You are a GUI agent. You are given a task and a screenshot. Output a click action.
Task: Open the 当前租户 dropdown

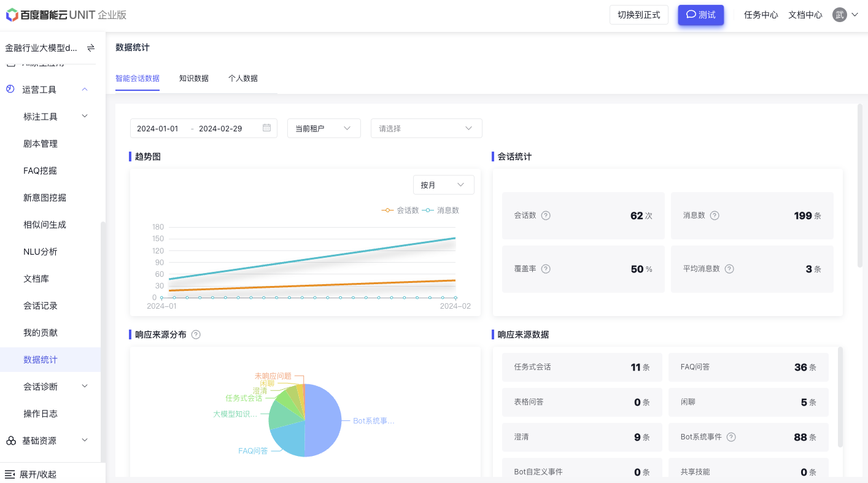click(324, 128)
